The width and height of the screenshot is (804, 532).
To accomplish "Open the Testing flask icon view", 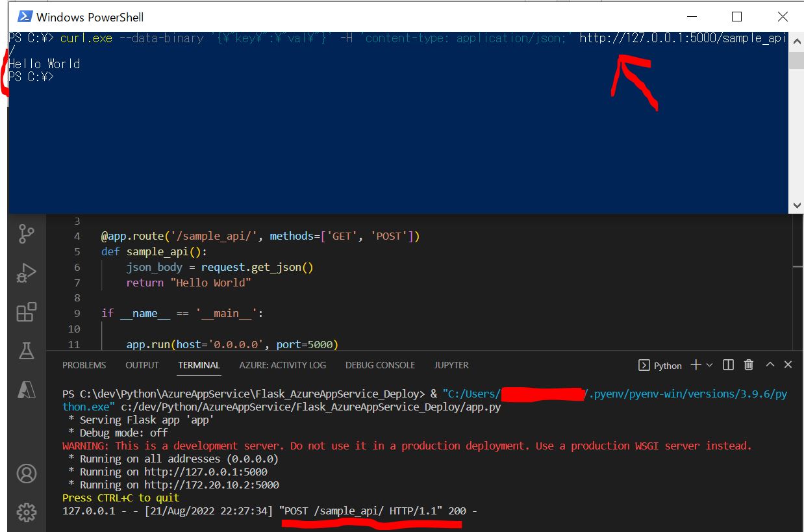I will coord(26,351).
